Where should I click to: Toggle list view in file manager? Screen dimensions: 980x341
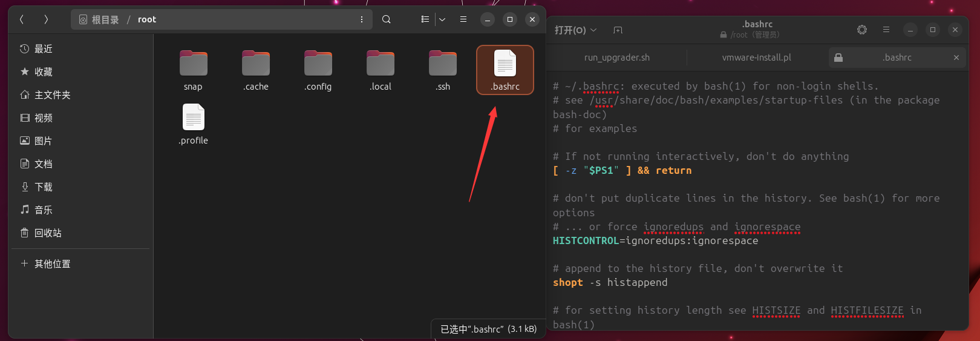point(425,19)
